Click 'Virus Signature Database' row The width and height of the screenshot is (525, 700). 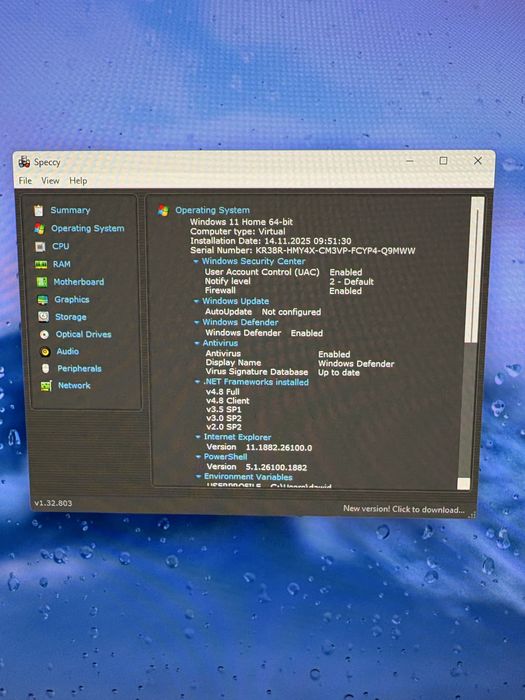(x=283, y=372)
